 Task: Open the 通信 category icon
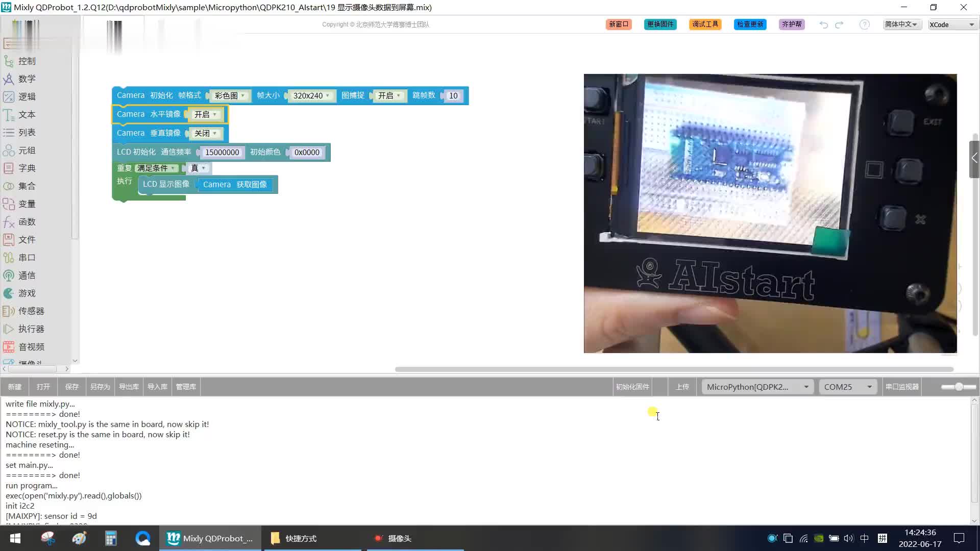click(9, 275)
